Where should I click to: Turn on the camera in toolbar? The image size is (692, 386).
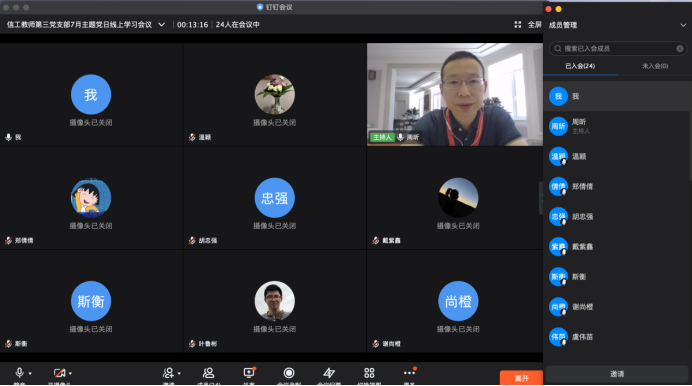(59, 373)
